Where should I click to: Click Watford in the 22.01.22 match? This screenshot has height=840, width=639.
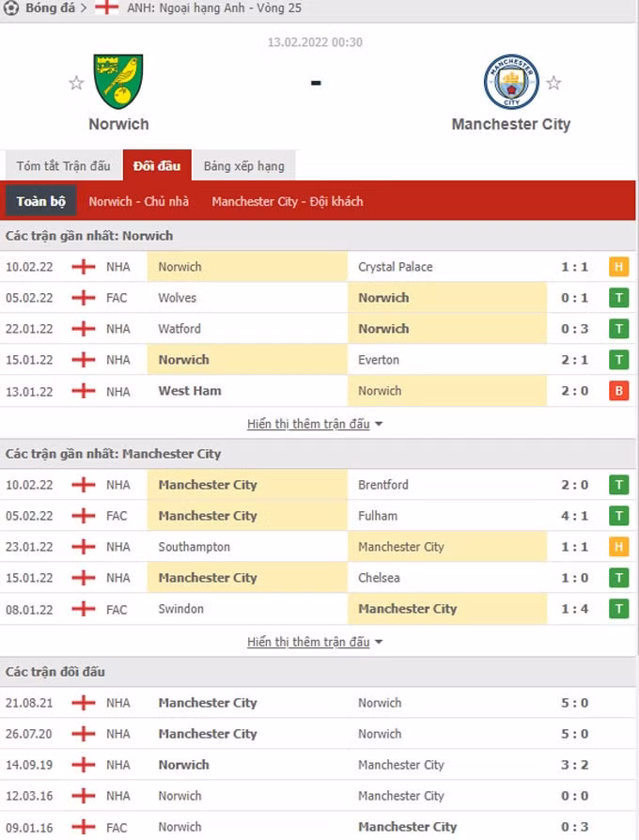(179, 329)
